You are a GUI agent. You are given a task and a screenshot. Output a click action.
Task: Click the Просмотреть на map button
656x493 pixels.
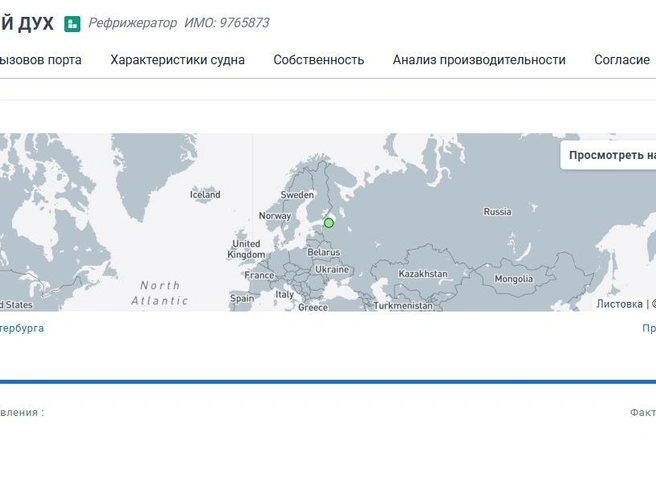pyautogui.click(x=608, y=155)
